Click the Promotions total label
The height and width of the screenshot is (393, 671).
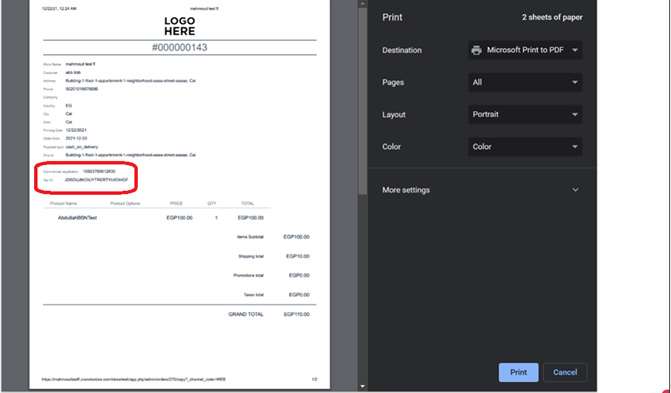[x=249, y=276]
